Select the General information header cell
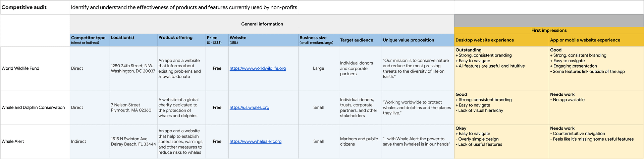The image size is (644, 159). pos(262,24)
